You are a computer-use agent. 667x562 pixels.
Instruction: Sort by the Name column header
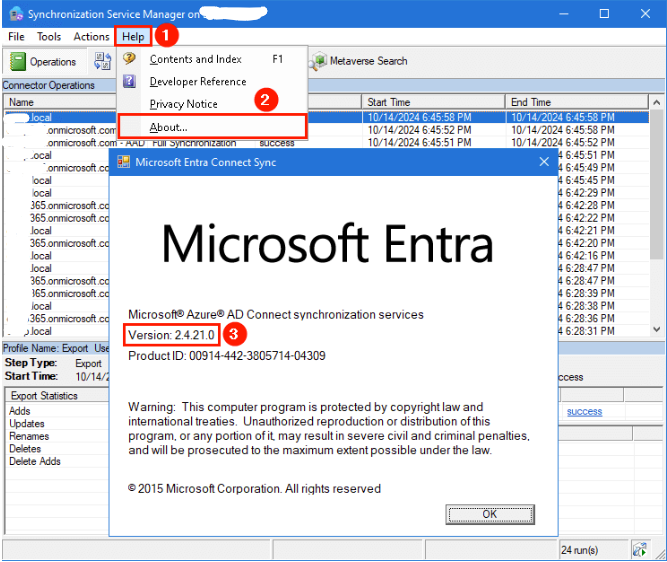point(60,102)
